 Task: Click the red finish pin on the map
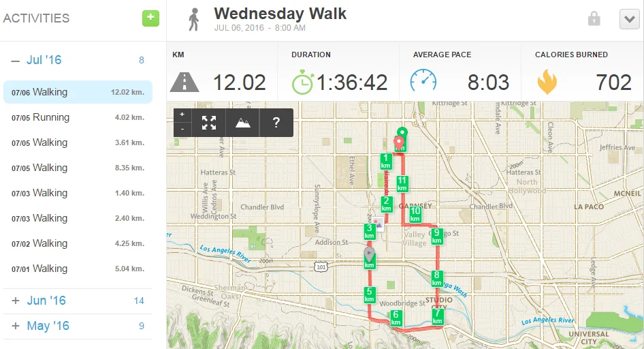coord(399,142)
